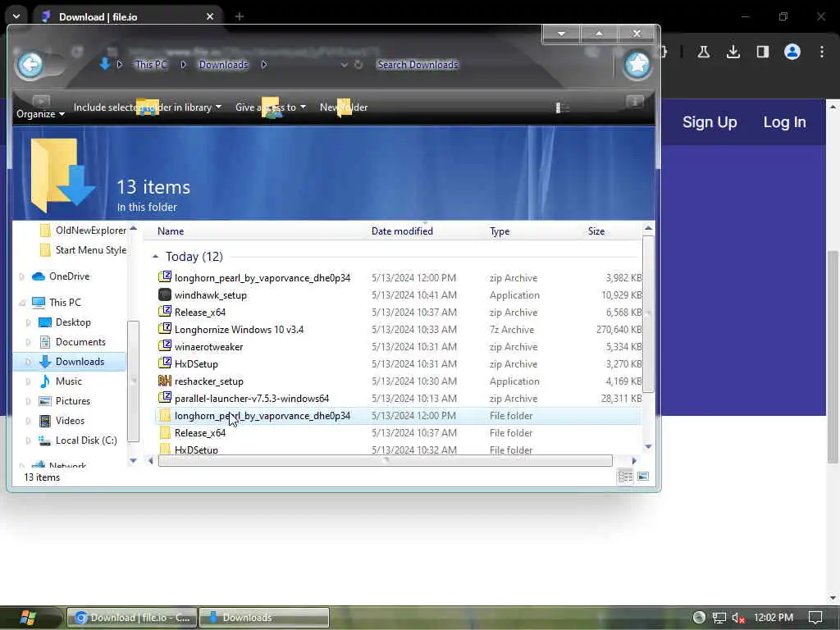
Task: Select Music in navigation pane
Action: point(69,381)
